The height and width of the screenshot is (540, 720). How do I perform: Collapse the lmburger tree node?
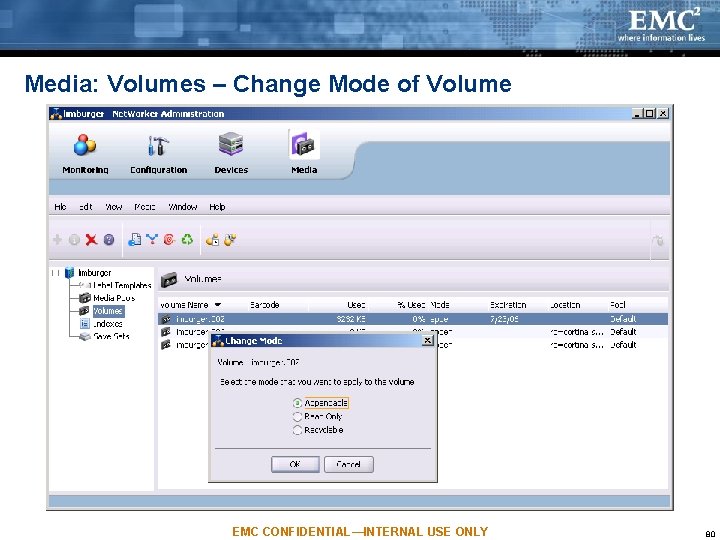pyautogui.click(x=56, y=273)
